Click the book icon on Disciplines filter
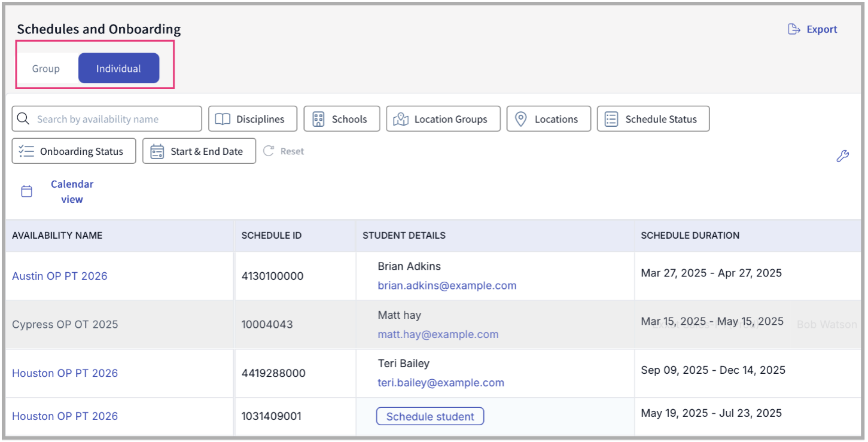This screenshot has width=868, height=442. (x=223, y=119)
